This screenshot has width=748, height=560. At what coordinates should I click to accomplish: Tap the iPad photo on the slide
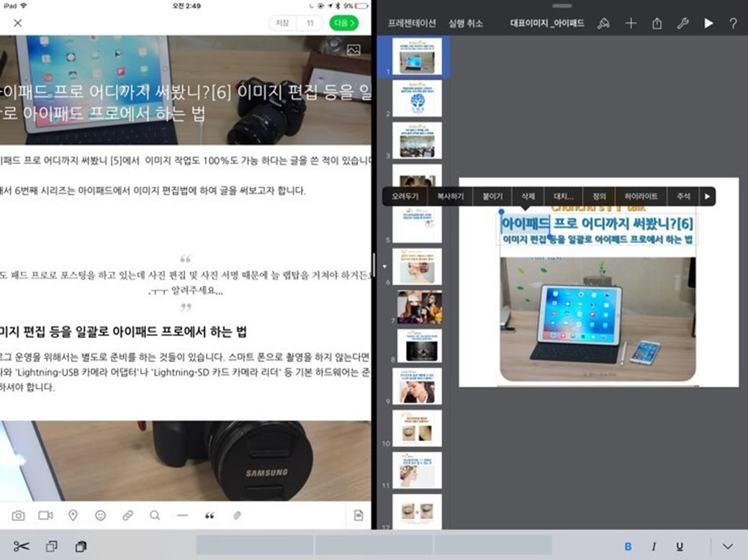click(x=598, y=319)
